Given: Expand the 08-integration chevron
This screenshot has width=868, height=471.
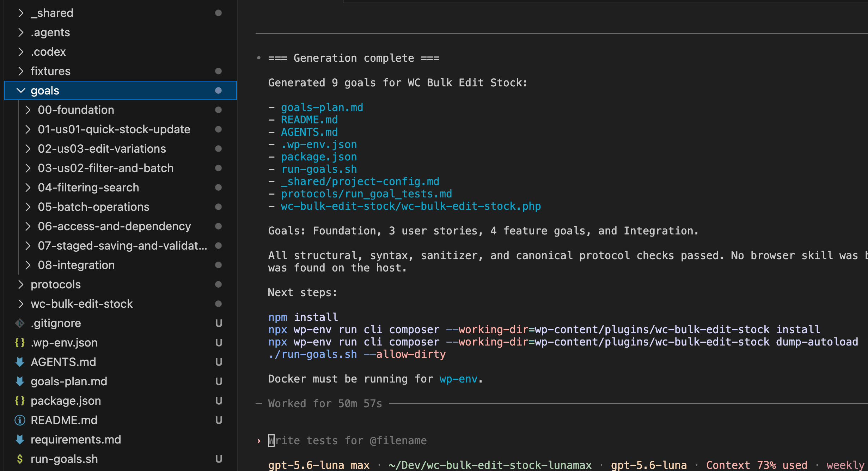Looking at the screenshot, I should 28,265.
